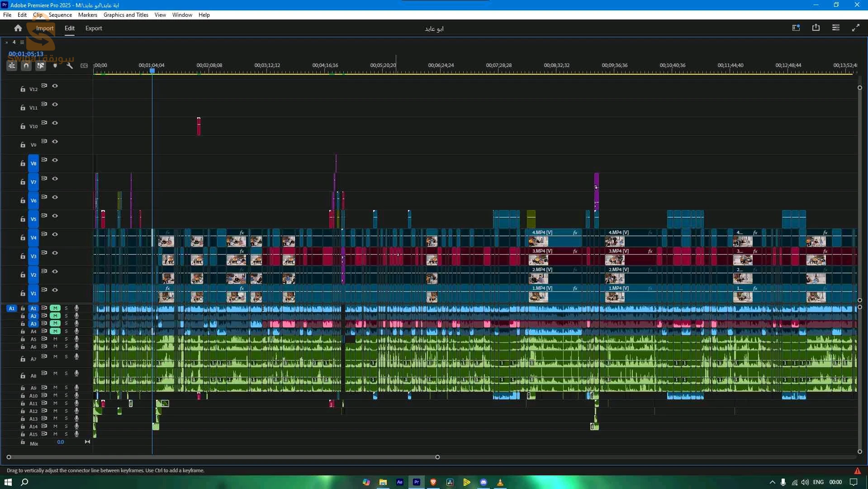
Task: Open Discord from the taskbar
Action: (x=484, y=482)
